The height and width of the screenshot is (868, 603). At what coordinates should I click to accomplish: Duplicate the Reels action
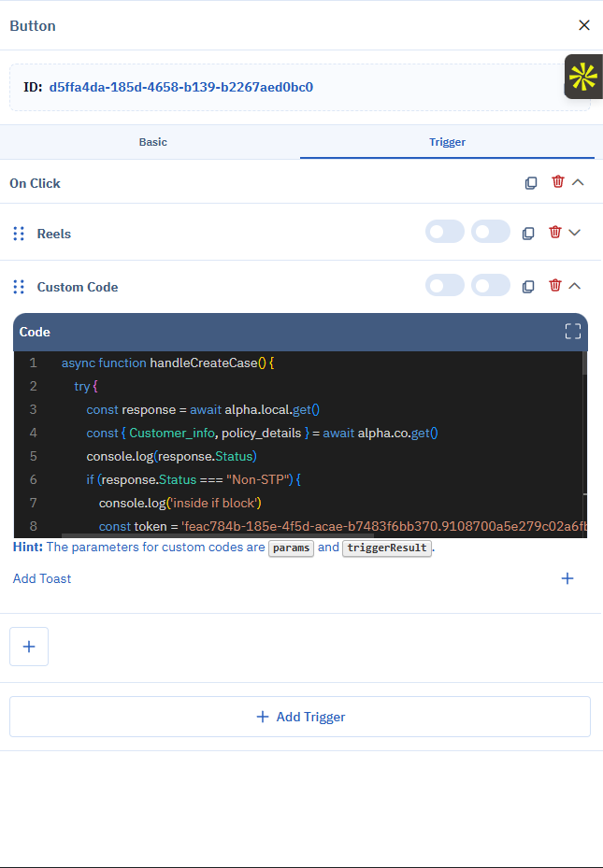point(528,233)
